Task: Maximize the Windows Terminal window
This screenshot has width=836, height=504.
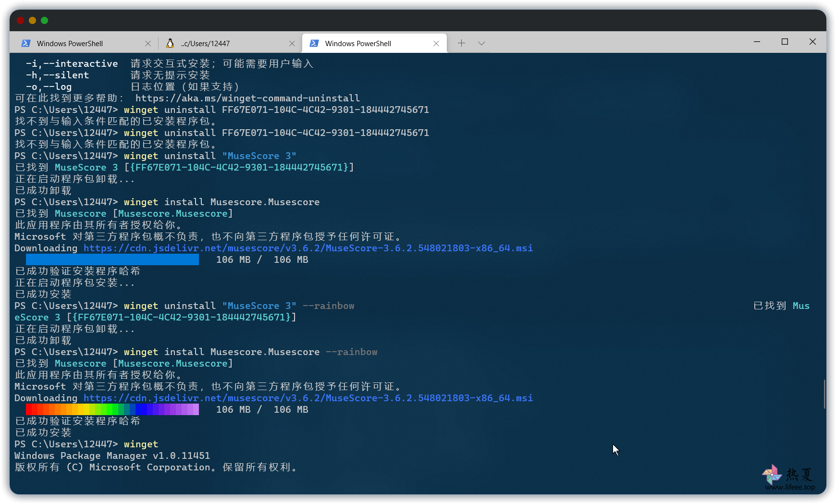Action: (785, 42)
